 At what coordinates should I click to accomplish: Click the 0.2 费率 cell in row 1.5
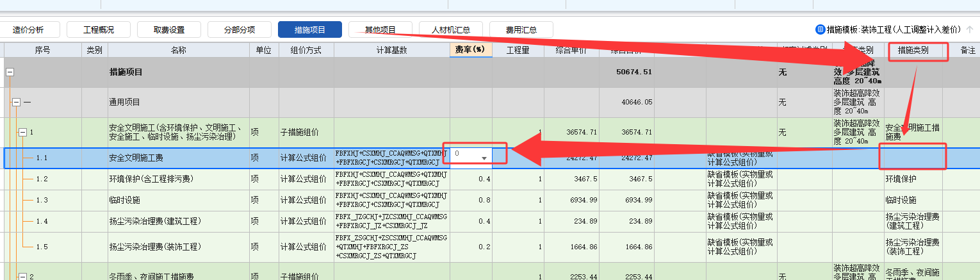pyautogui.click(x=471, y=247)
